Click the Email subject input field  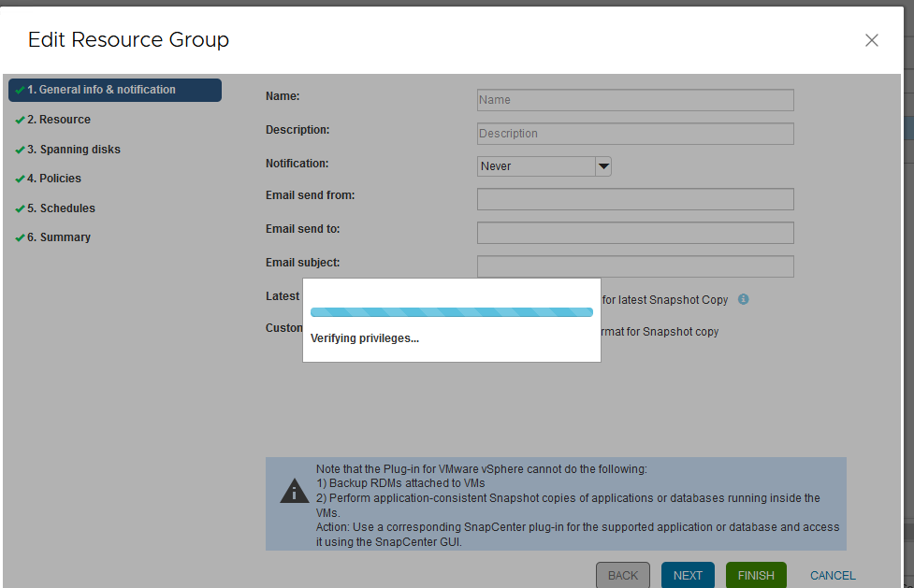click(635, 265)
